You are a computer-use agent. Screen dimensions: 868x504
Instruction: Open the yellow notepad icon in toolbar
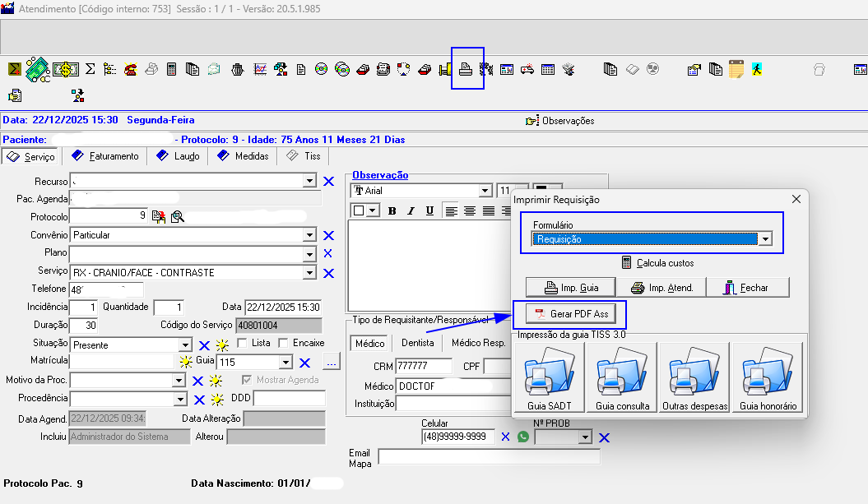pyautogui.click(x=736, y=69)
